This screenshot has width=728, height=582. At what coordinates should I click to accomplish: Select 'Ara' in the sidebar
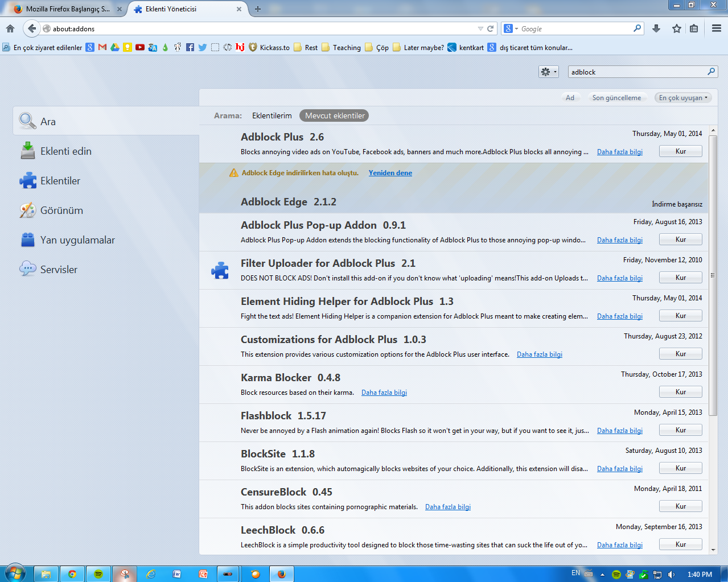106,121
